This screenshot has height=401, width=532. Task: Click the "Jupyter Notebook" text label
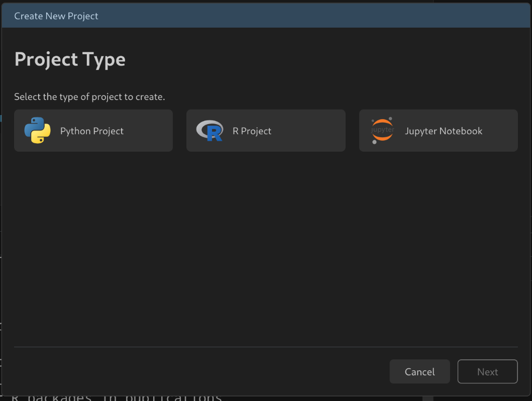[444, 131]
